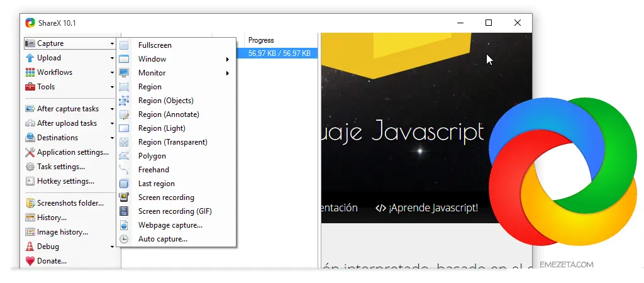Click the Upload blue arrow icon
The image size is (644, 283).
(30, 58)
